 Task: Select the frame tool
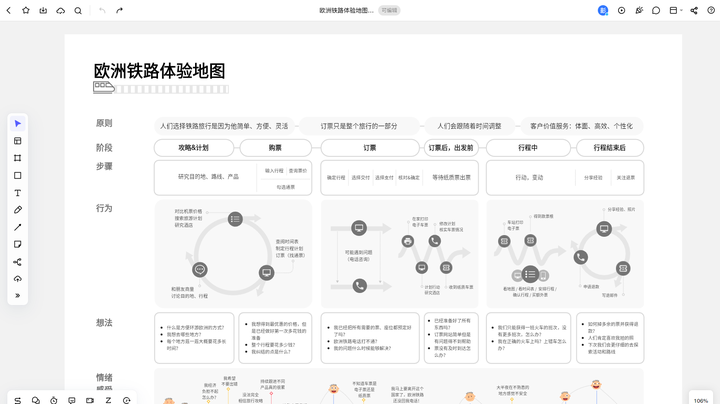click(x=17, y=158)
